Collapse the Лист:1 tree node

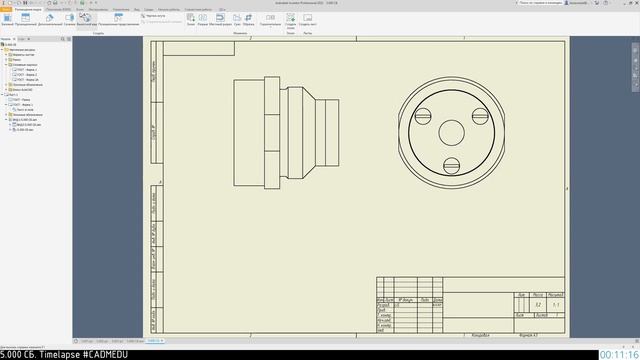2,95
